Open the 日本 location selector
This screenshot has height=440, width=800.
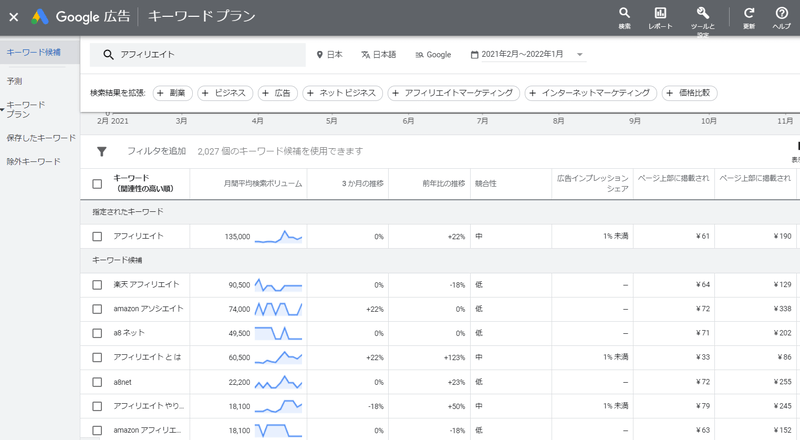coord(330,55)
